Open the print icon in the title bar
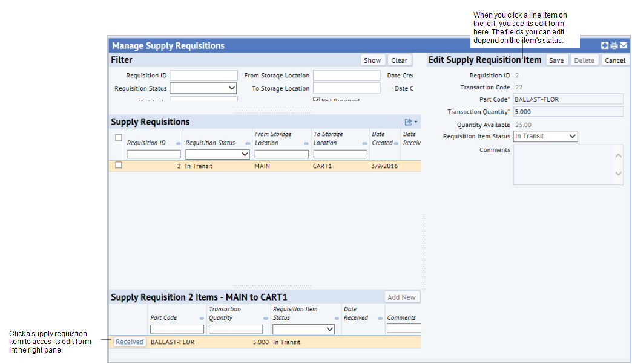This screenshot has height=364, width=632. [613, 45]
